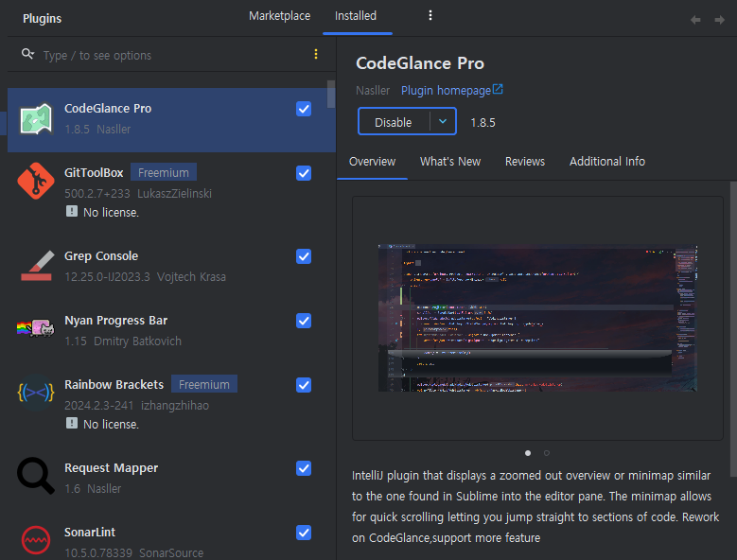Click the 1.8.5 version beside Disable
The image size is (737, 560).
click(483, 123)
